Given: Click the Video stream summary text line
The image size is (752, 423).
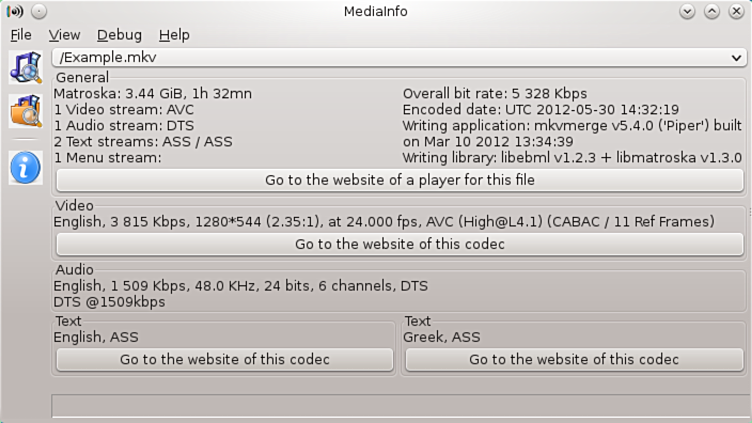Looking at the screenshot, I should (x=384, y=221).
